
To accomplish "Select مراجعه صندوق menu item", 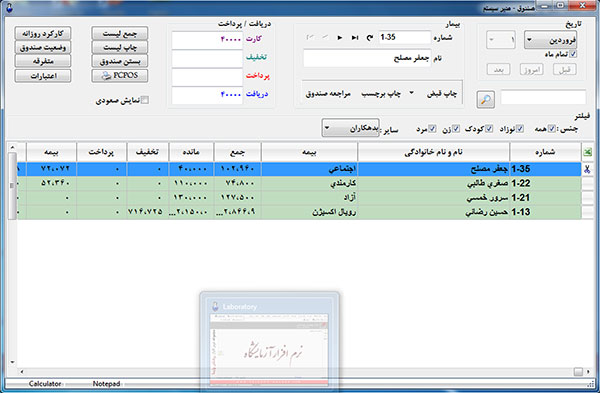I will point(328,94).
